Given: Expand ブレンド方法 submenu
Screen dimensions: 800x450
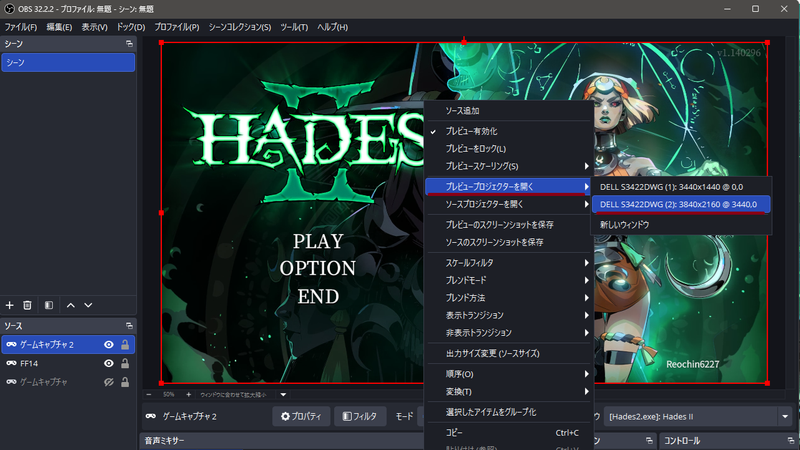Looking at the screenshot, I should tap(509, 297).
